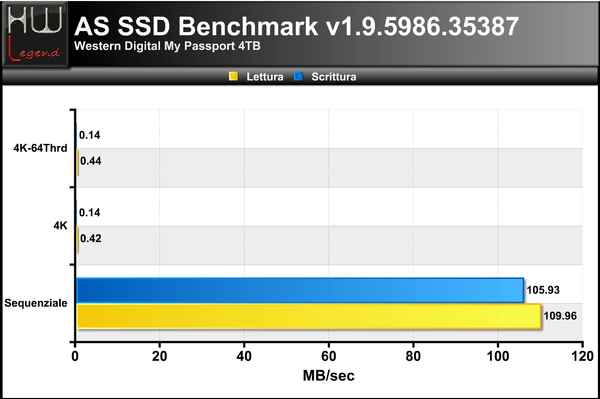
Task: Click the 105.93 value label
Action: [x=543, y=290]
